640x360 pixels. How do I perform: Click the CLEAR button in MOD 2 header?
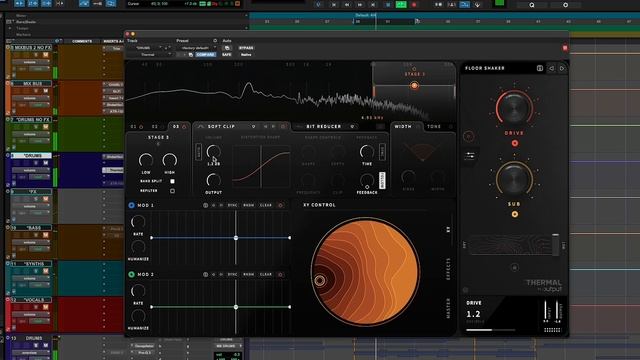click(266, 275)
